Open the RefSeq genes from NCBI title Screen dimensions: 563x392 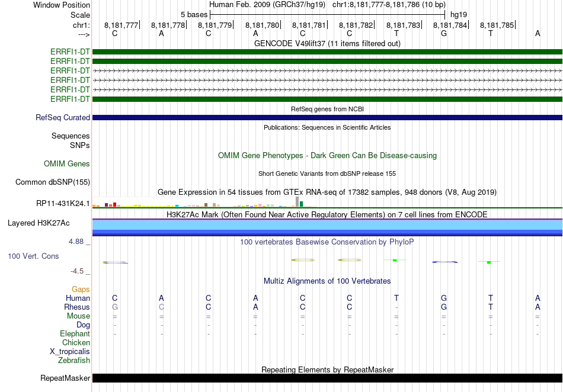click(327, 109)
